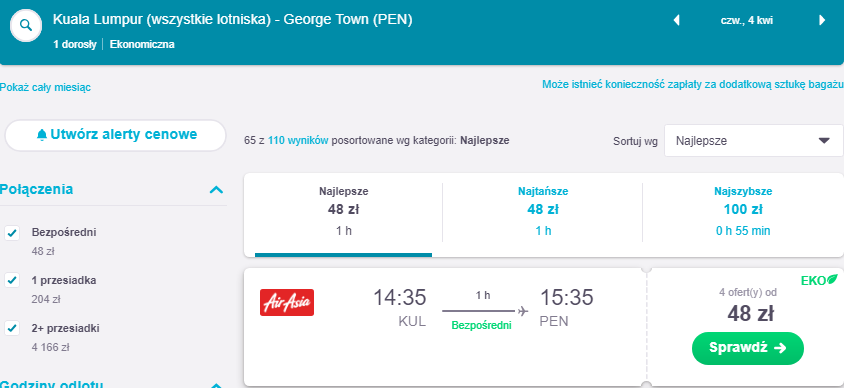
Task: Click the PEN arrival airport code
Action: (x=554, y=322)
